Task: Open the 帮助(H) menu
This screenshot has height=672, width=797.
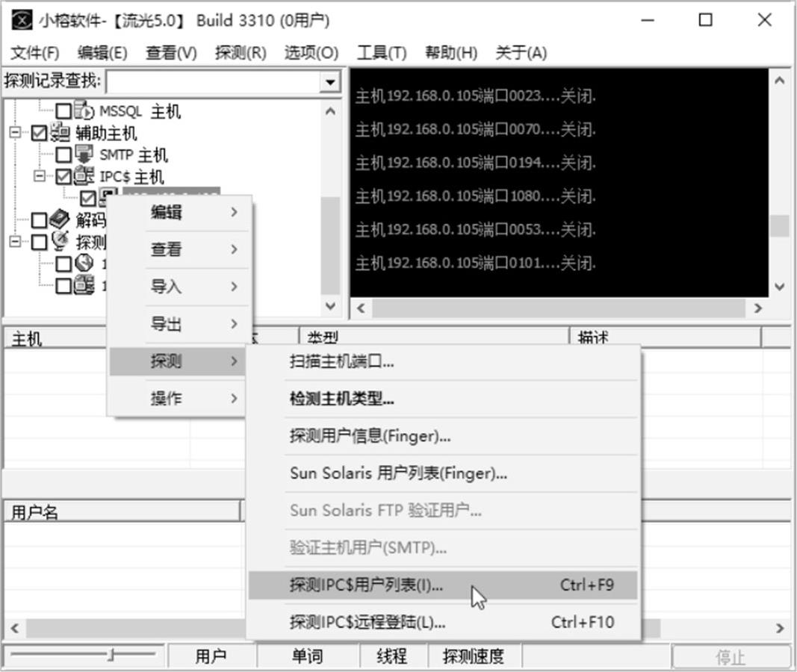Action: click(451, 53)
